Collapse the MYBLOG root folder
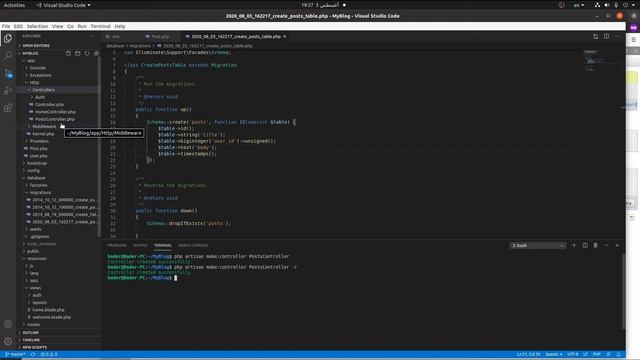Viewport: 640px width, 360px height. 30,53
